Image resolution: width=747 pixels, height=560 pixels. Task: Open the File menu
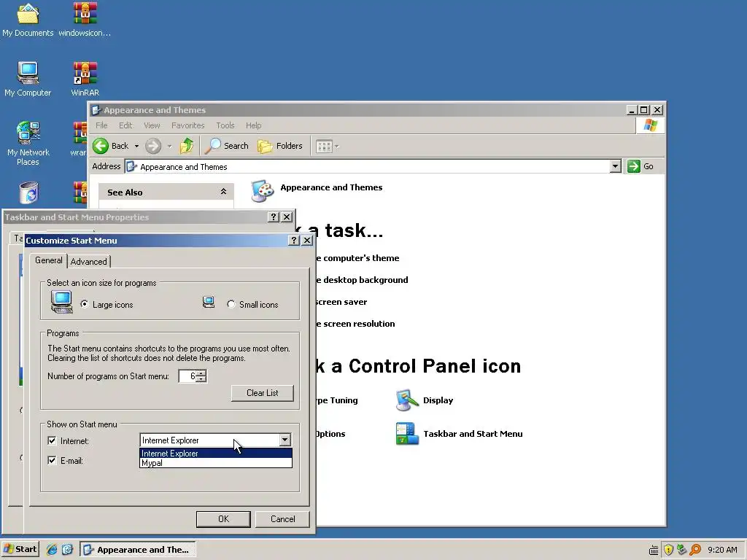(x=101, y=125)
